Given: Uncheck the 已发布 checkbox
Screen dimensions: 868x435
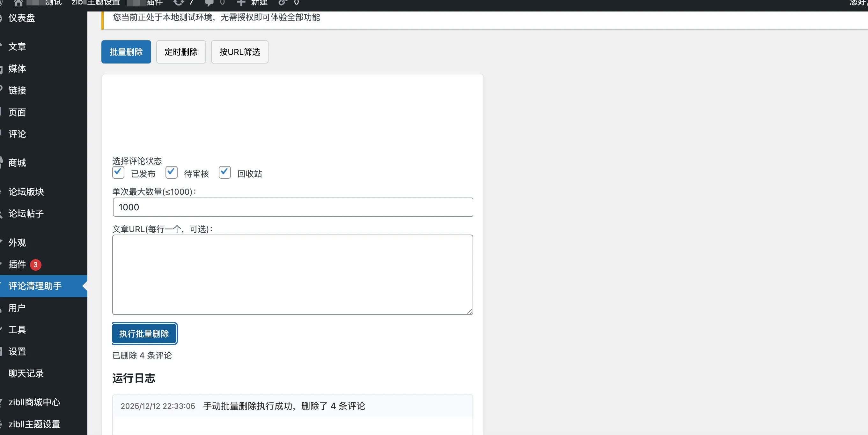Looking at the screenshot, I should [118, 172].
